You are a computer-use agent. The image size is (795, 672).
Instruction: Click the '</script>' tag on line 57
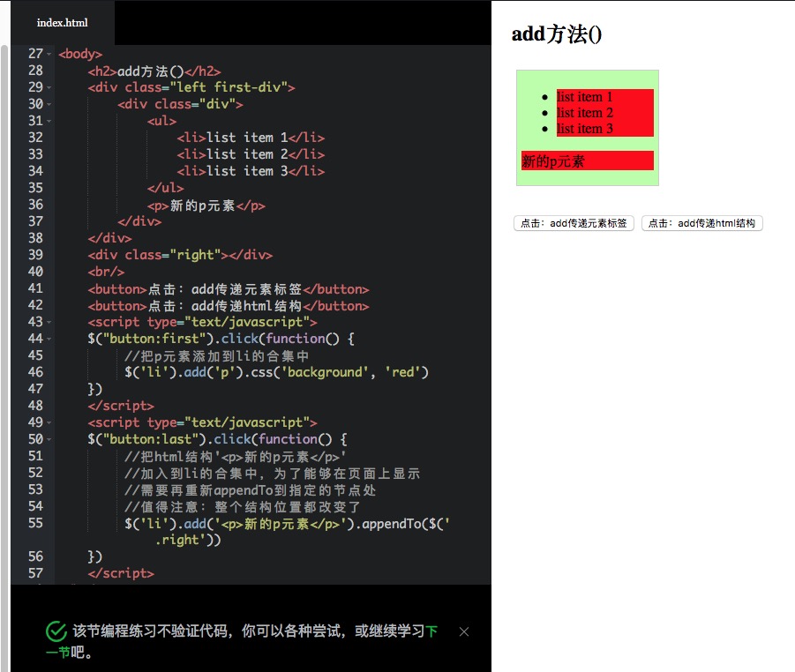pyautogui.click(x=121, y=573)
